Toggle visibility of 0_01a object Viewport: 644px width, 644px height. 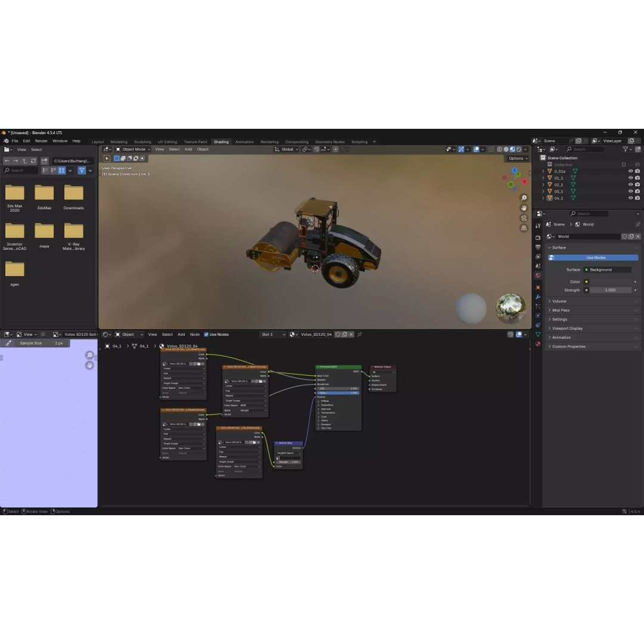(630, 171)
